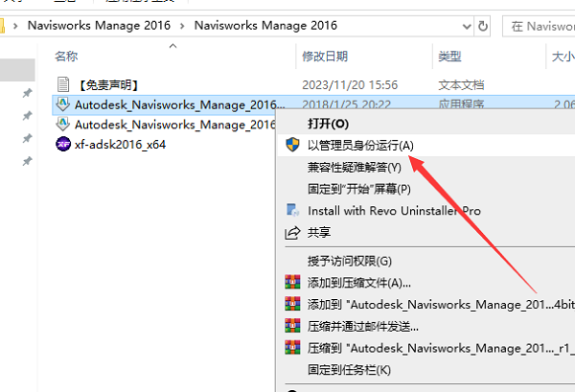Click the WinRAR icon beside 添加到压缩文件(A)...

[x=292, y=282]
